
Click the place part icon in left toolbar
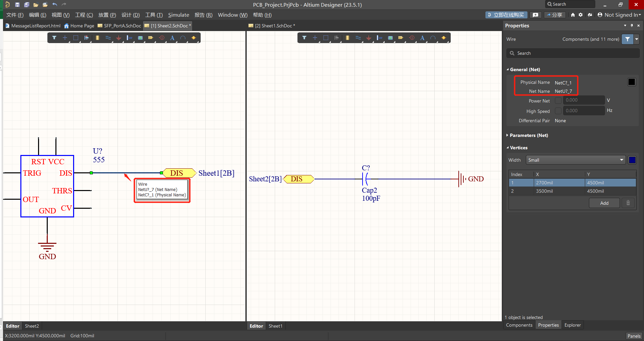[x=97, y=38]
